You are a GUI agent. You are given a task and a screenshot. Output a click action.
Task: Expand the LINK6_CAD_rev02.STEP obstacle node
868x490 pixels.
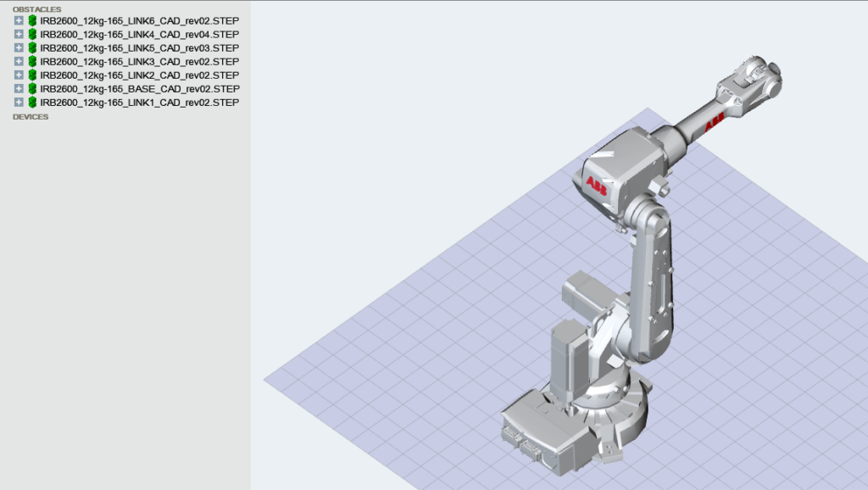[19, 20]
